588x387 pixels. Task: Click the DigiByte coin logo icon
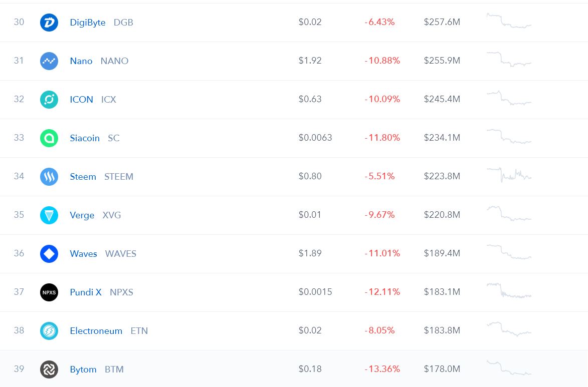click(49, 23)
